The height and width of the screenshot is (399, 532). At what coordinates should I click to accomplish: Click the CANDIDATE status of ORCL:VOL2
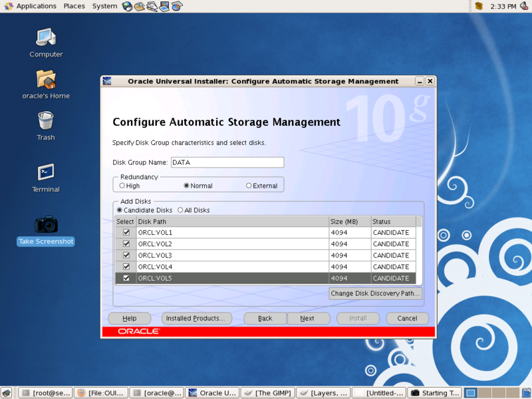point(393,243)
